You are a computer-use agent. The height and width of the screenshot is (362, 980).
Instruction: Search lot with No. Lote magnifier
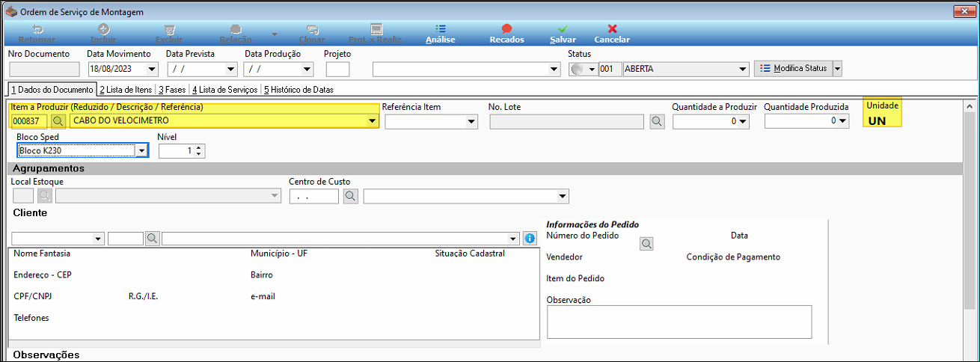coord(657,122)
